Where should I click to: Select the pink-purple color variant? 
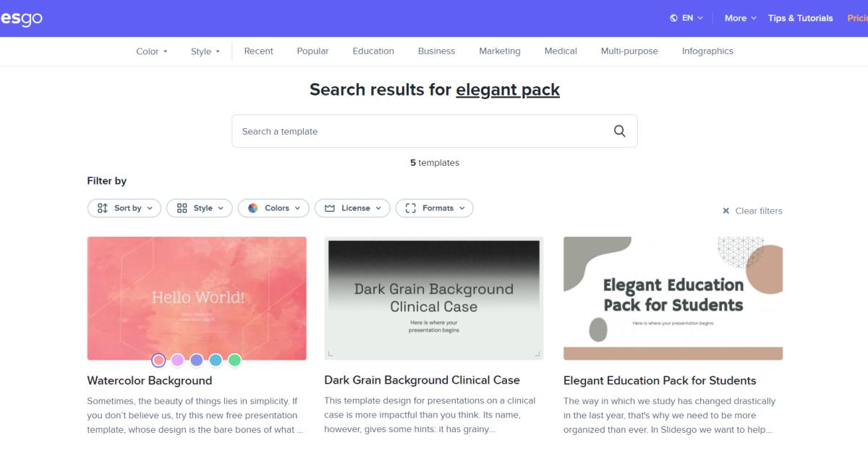point(178,360)
